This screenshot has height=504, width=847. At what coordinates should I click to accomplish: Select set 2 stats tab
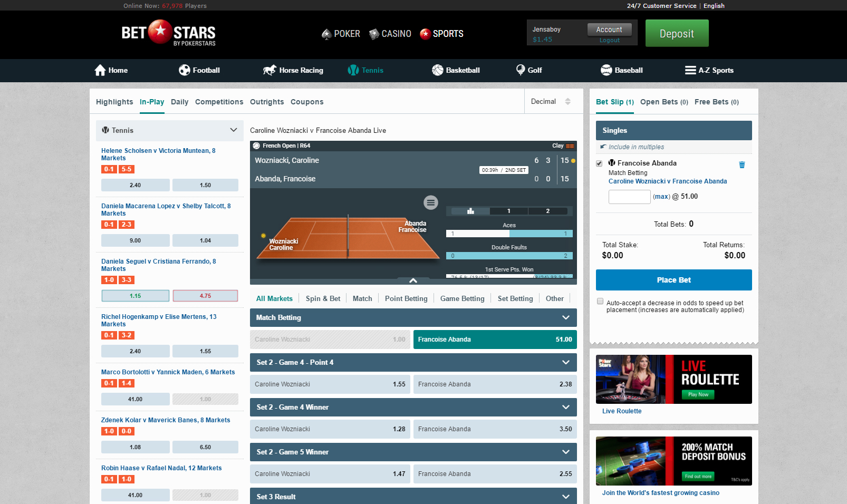548,211
